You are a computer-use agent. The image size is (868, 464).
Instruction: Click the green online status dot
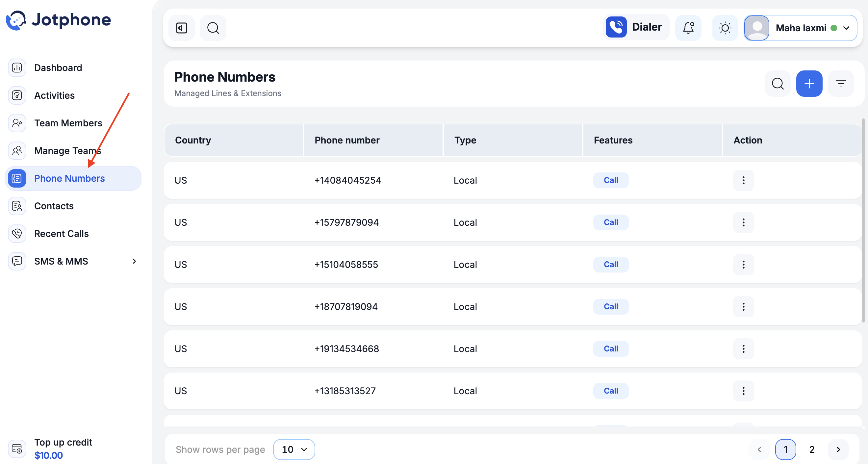tap(834, 28)
